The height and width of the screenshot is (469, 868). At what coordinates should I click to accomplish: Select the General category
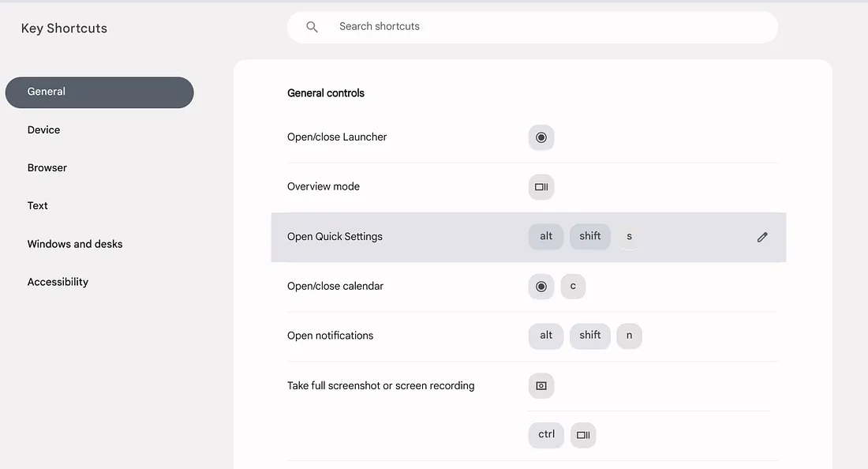tap(99, 92)
